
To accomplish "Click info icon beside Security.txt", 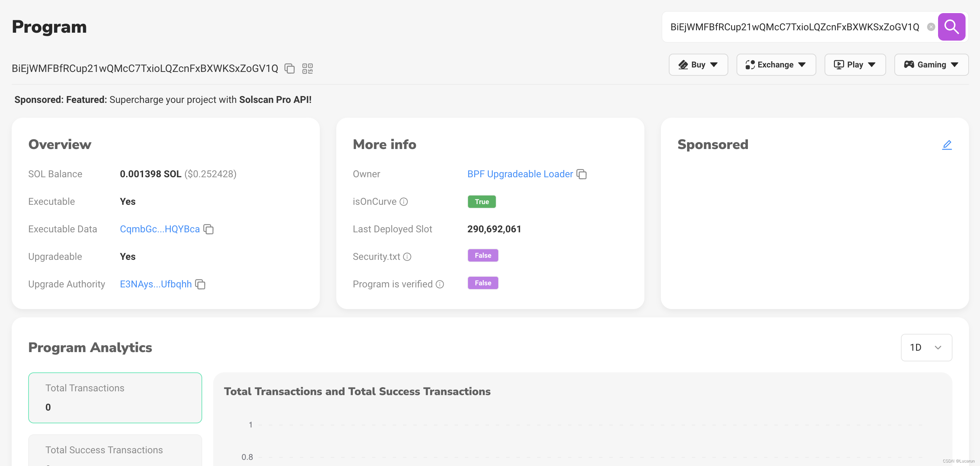I will point(407,257).
